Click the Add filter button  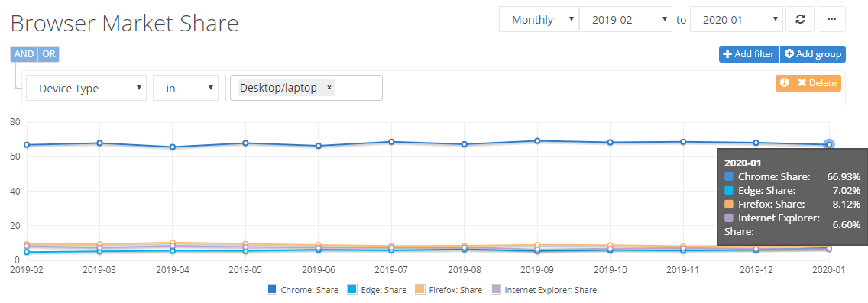coord(749,54)
